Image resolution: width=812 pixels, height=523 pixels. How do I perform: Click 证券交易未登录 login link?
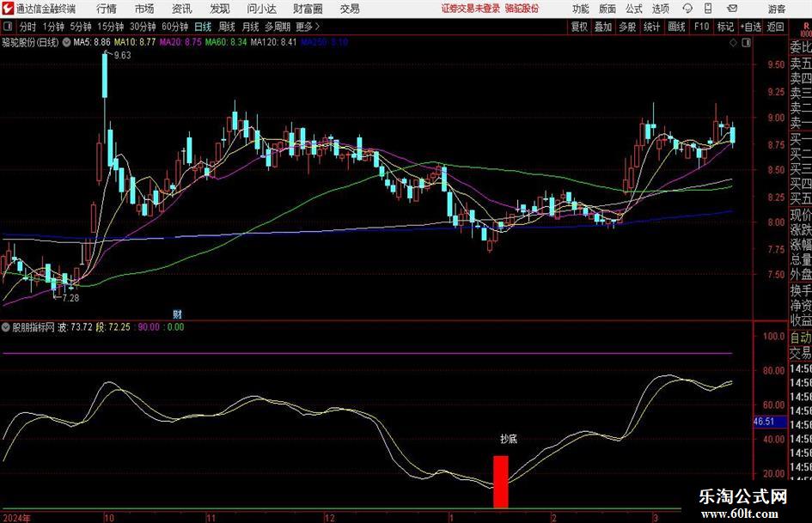471,9
